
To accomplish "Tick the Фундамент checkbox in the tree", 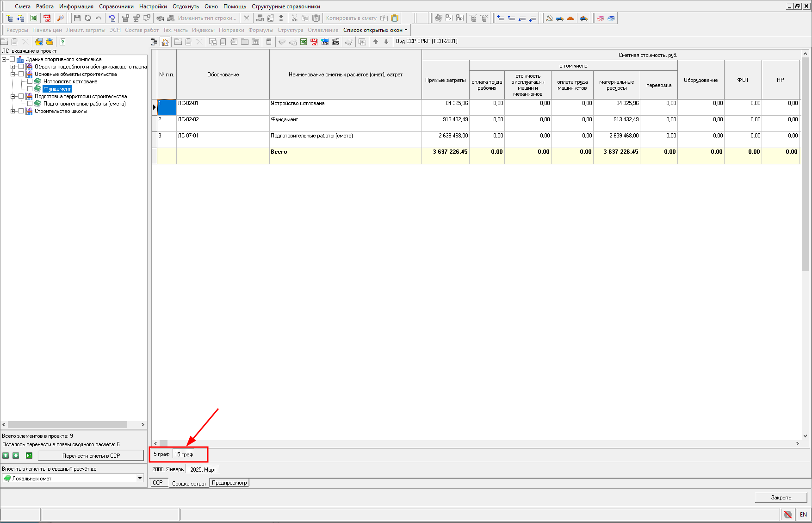I will tap(30, 89).
